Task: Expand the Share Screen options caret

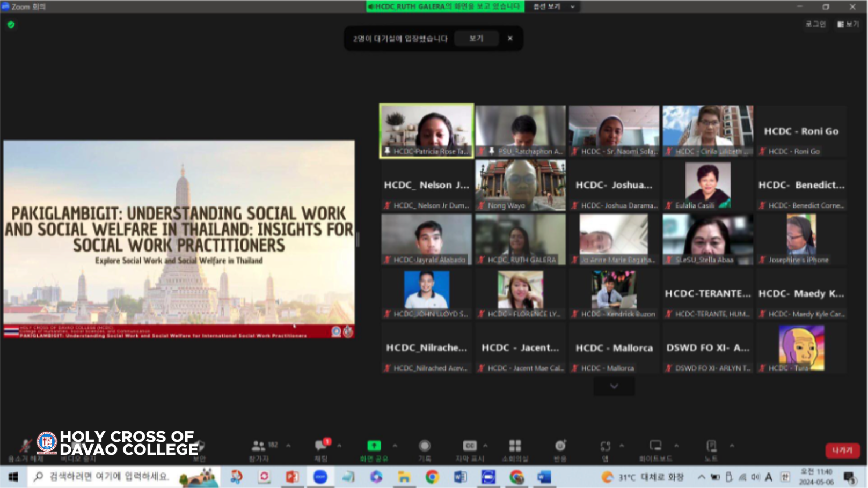Action: [395, 446]
